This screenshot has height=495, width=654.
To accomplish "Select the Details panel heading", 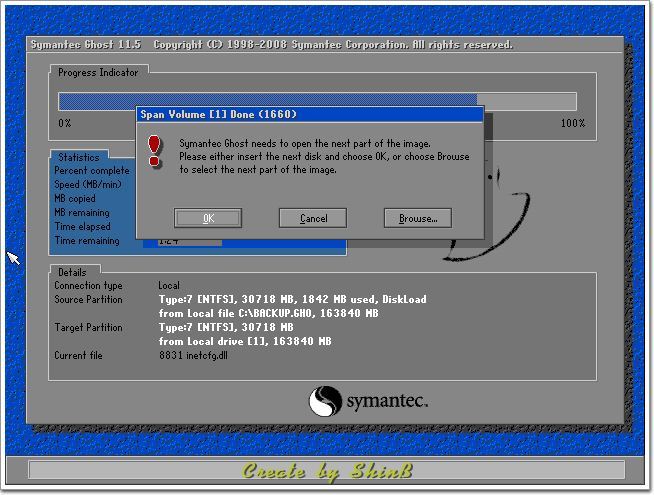I will (x=72, y=272).
